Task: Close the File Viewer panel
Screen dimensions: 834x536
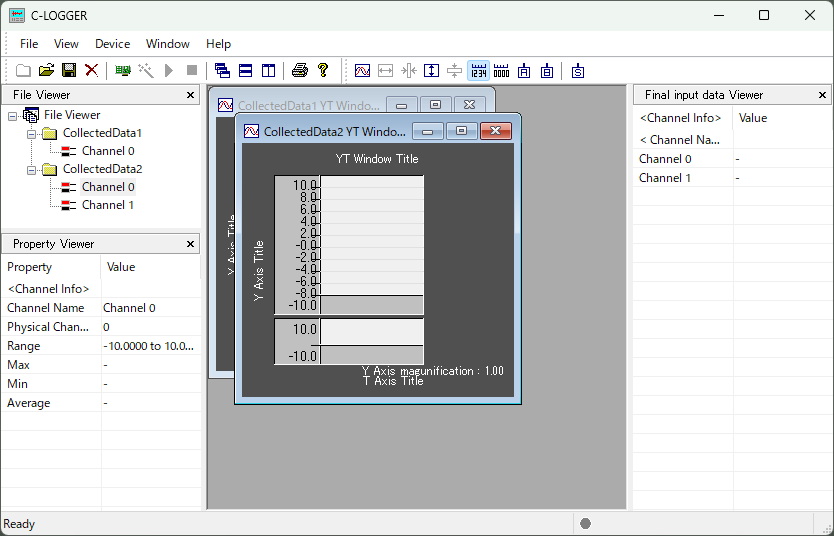Action: point(191,95)
